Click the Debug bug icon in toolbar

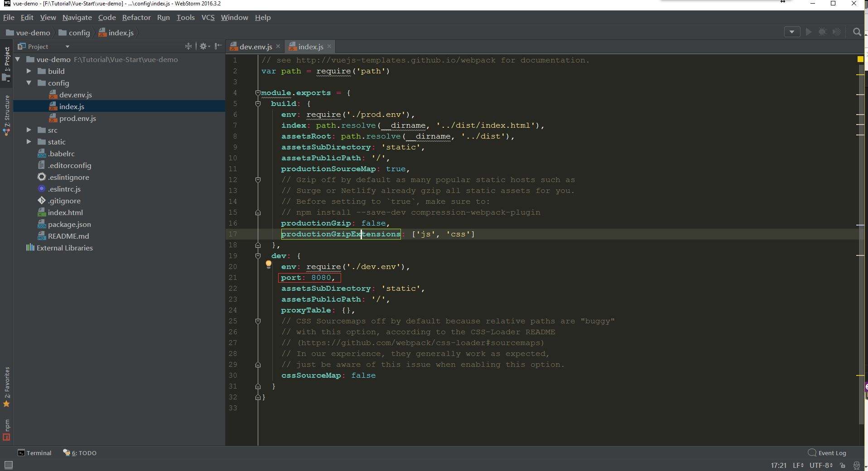(x=823, y=32)
